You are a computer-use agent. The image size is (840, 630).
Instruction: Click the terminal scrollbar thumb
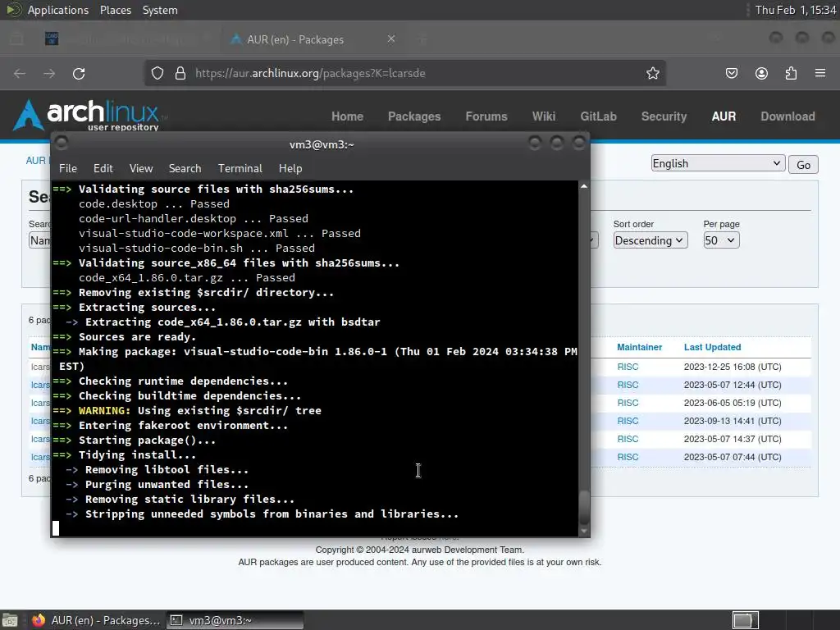[x=584, y=507]
